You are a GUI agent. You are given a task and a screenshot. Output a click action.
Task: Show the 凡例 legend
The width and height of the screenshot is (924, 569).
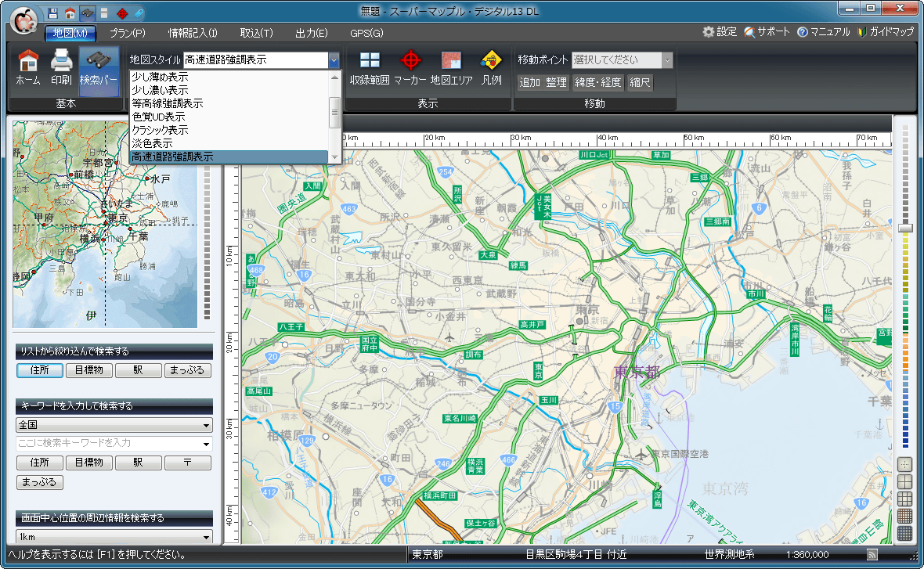492,68
